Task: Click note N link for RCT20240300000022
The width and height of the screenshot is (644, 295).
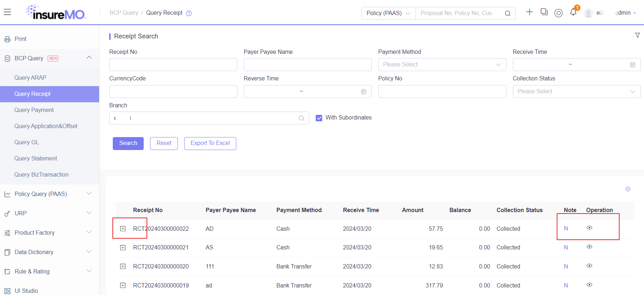Action: (x=566, y=229)
